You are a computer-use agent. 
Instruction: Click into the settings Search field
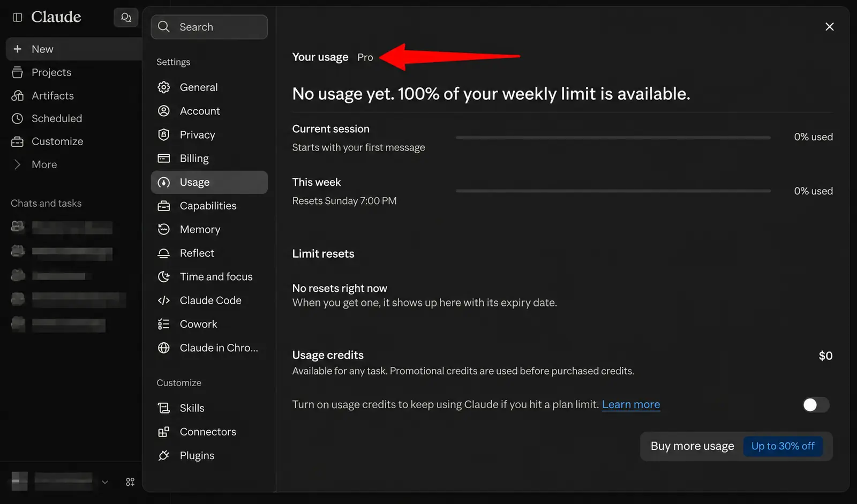(209, 27)
